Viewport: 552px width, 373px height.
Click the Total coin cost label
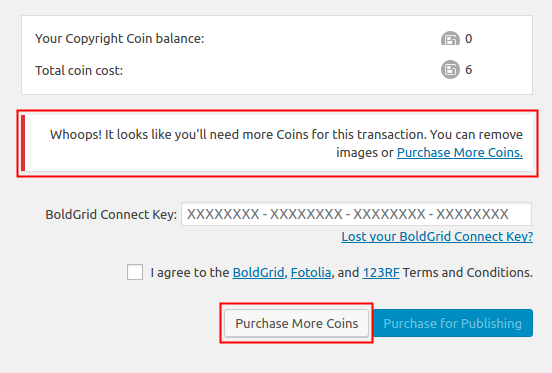[x=79, y=70]
